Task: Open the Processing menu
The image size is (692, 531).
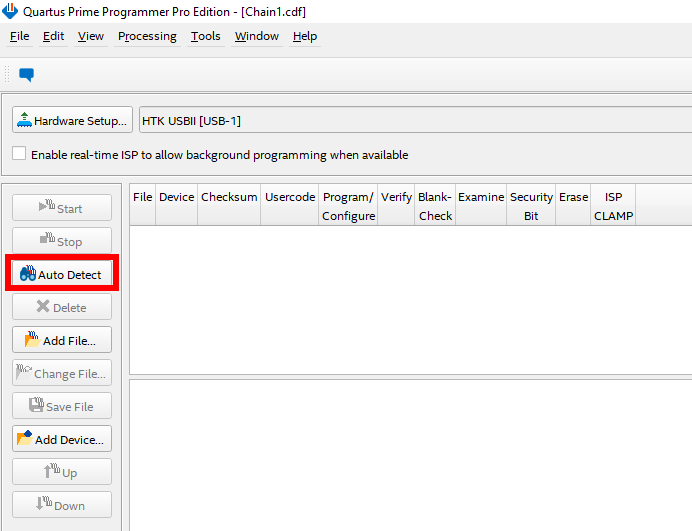Action: [147, 36]
